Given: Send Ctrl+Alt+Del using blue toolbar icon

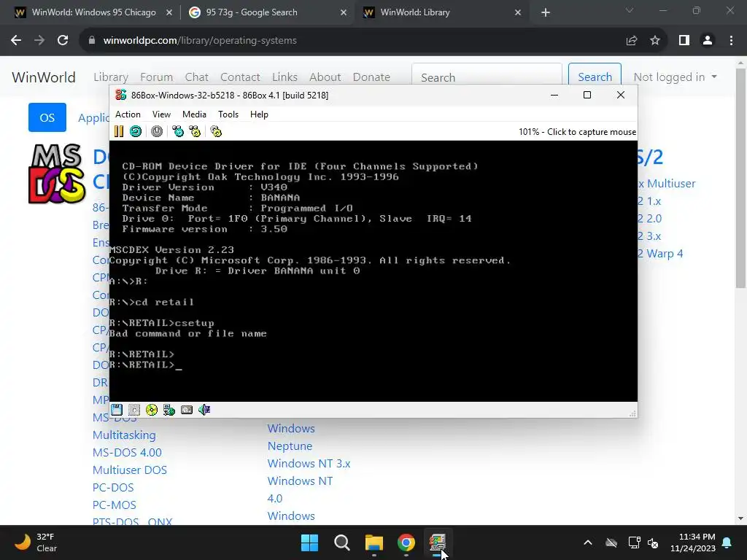Looking at the screenshot, I should (x=178, y=131).
